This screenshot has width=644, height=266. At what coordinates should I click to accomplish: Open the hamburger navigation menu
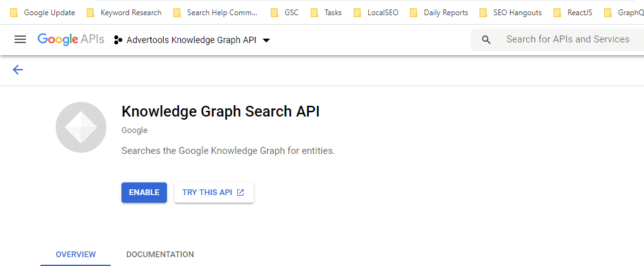point(20,39)
